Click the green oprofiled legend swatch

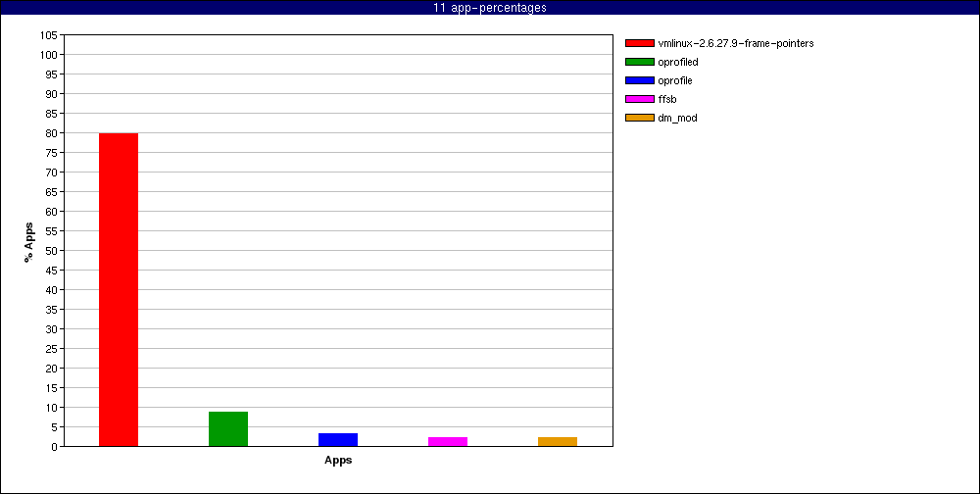(639, 62)
